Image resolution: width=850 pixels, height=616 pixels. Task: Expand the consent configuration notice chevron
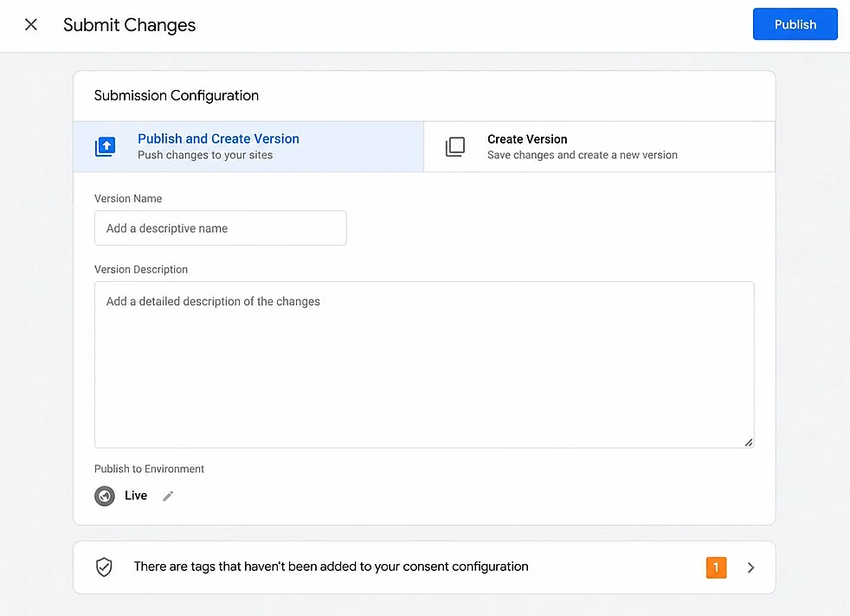click(x=750, y=568)
